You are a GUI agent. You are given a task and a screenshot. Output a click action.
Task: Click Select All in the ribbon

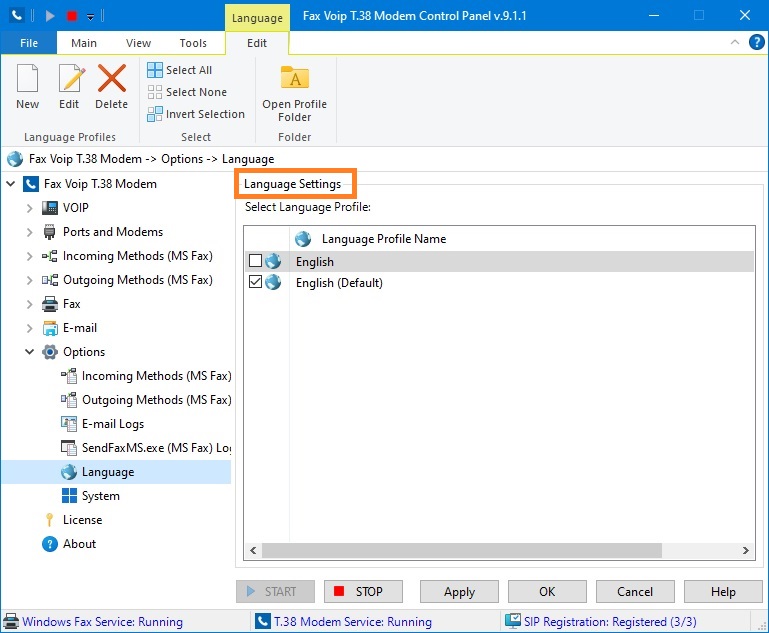pyautogui.click(x=179, y=70)
